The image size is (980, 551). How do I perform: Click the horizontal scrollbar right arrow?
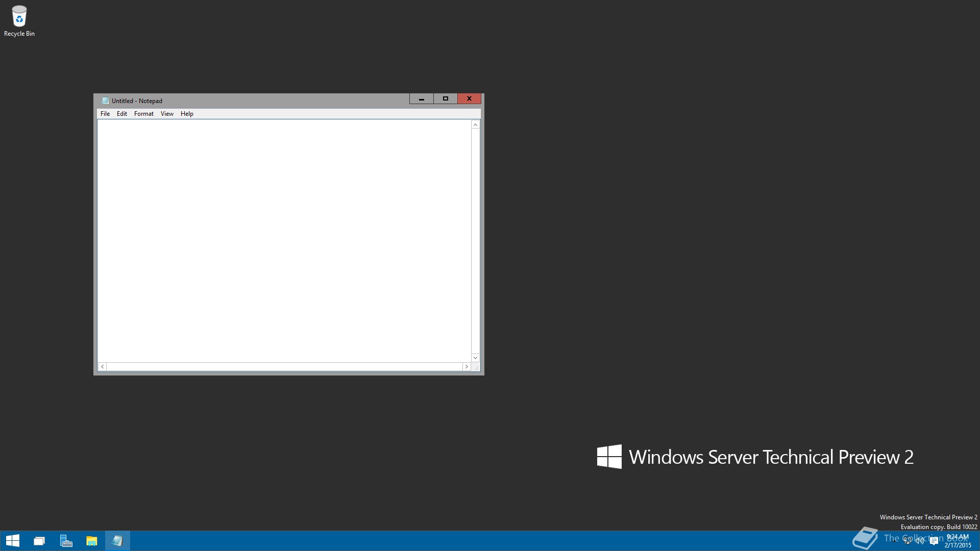[x=466, y=366]
